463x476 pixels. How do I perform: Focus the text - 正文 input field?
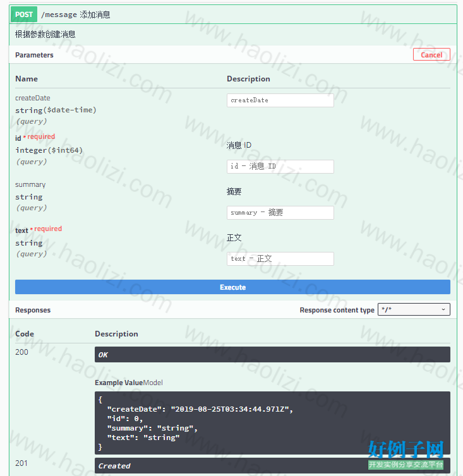click(280, 259)
